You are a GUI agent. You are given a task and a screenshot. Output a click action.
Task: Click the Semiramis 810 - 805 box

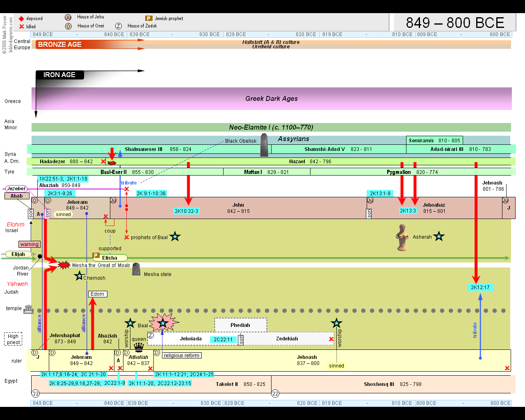click(x=434, y=140)
